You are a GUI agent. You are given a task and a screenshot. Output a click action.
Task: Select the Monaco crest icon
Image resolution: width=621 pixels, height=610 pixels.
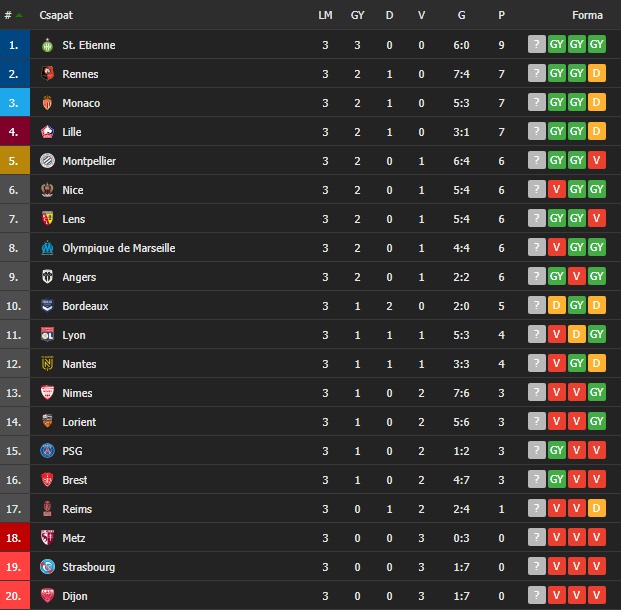[48, 103]
